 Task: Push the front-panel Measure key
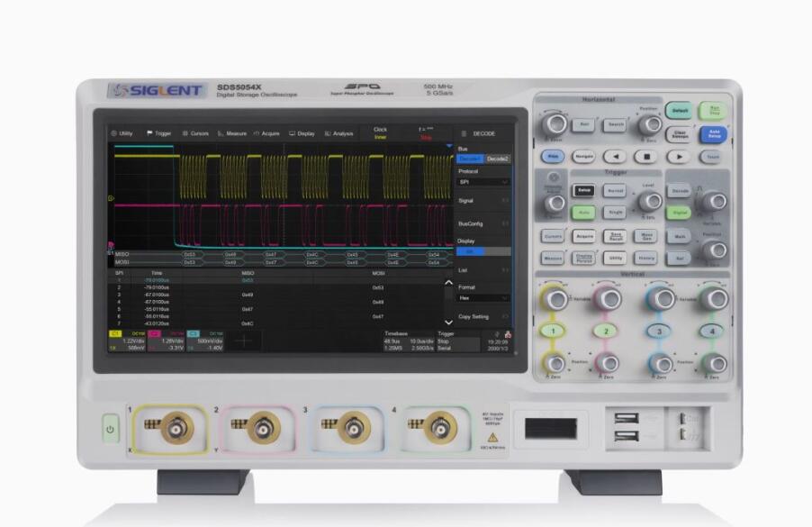553,258
